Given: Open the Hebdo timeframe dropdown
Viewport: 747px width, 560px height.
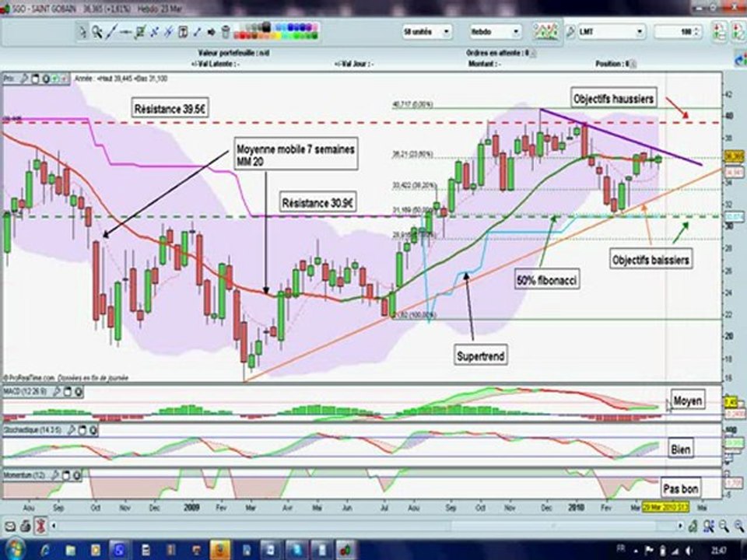Looking at the screenshot, I should 495,32.
